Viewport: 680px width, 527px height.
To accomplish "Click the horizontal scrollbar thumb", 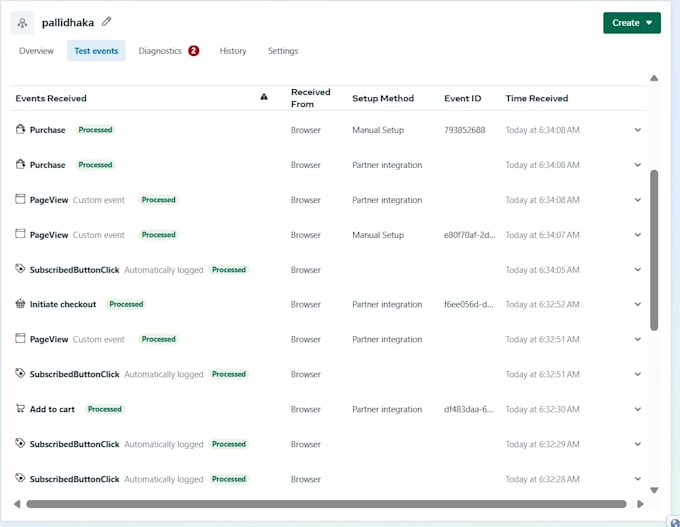I will pos(326,504).
